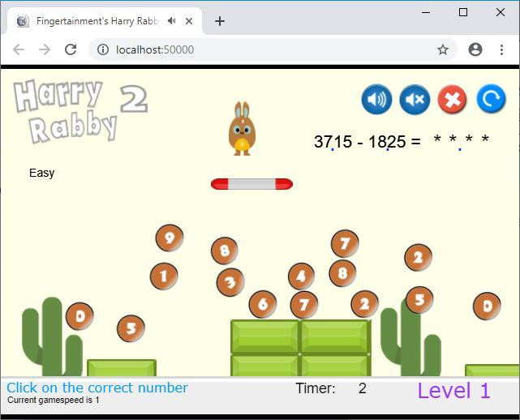Bookmark this page with star icon
Image resolution: width=520 pixels, height=420 pixels.
(443, 49)
